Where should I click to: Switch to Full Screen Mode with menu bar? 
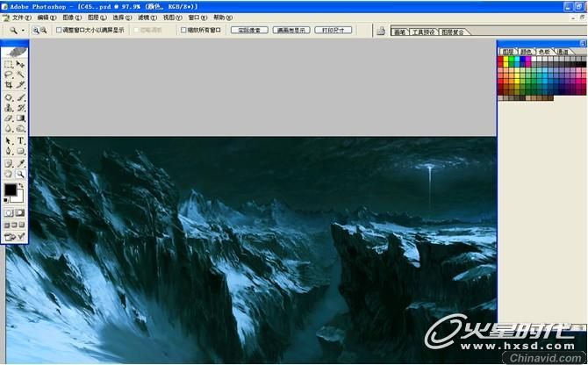click(14, 225)
